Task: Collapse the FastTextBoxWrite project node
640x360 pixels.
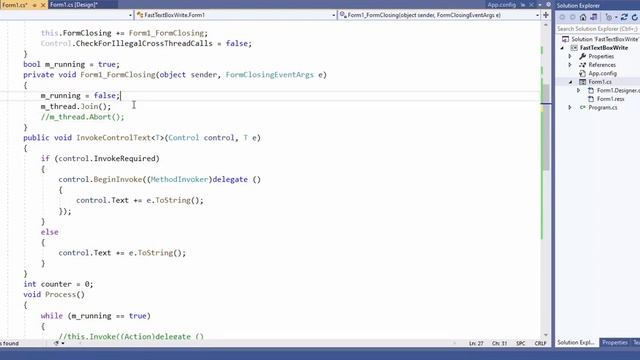Action: 562,48
